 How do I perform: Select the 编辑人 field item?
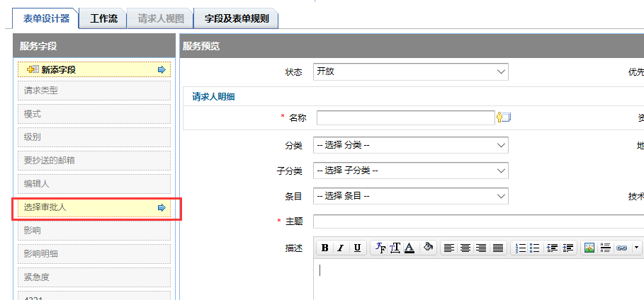click(94, 184)
